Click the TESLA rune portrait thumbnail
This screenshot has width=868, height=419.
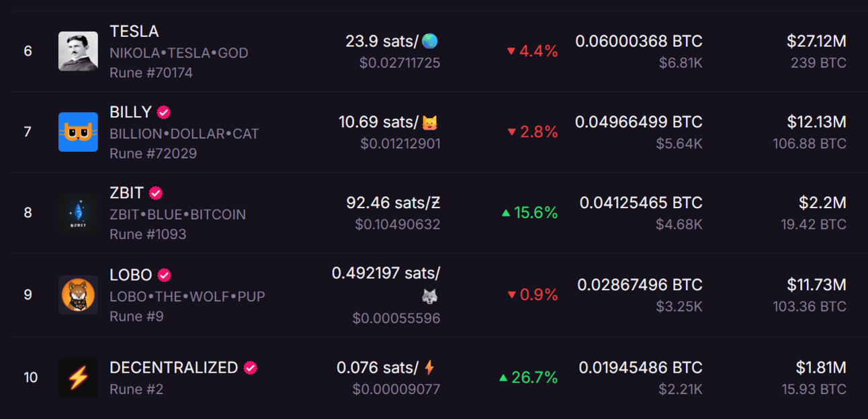tap(78, 52)
